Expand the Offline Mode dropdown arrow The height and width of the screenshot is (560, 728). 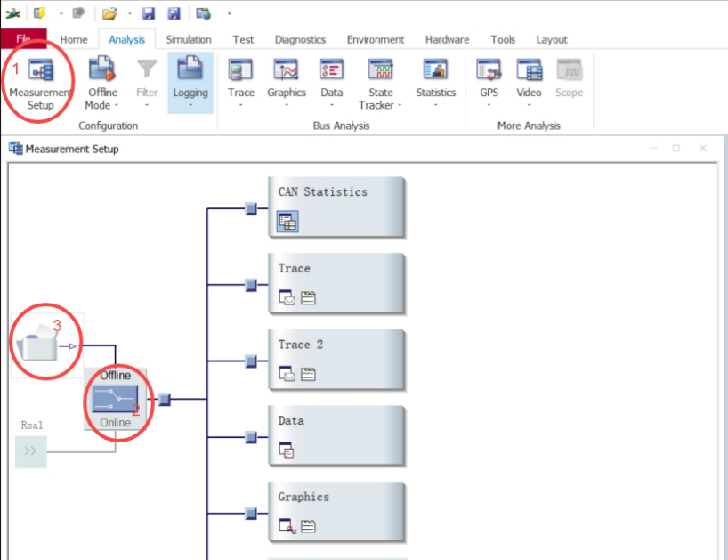coord(116,106)
